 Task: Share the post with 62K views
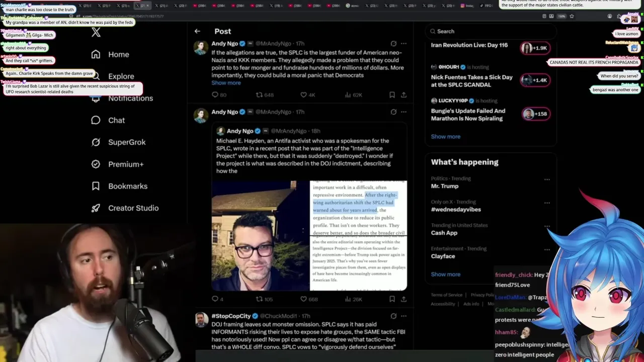pyautogui.click(x=404, y=95)
